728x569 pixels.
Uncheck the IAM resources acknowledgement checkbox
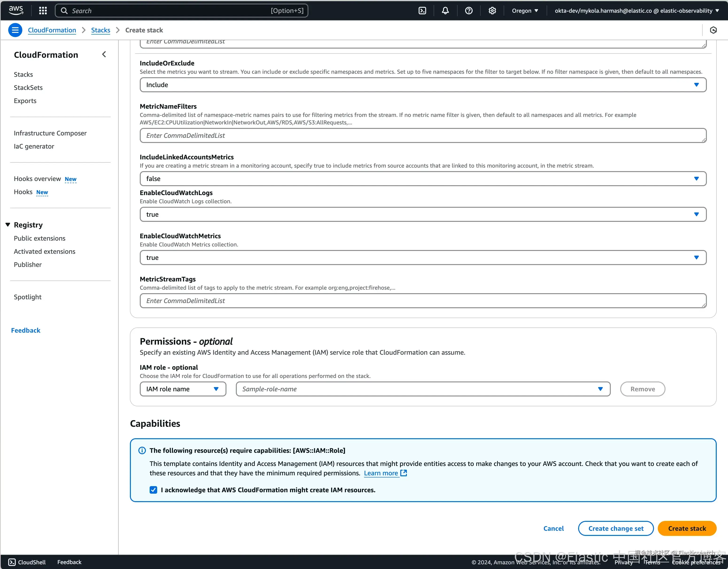(x=153, y=490)
